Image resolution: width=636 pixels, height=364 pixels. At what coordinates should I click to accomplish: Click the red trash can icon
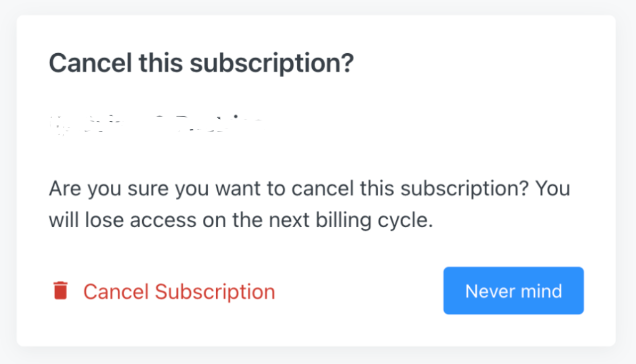pyautogui.click(x=61, y=291)
